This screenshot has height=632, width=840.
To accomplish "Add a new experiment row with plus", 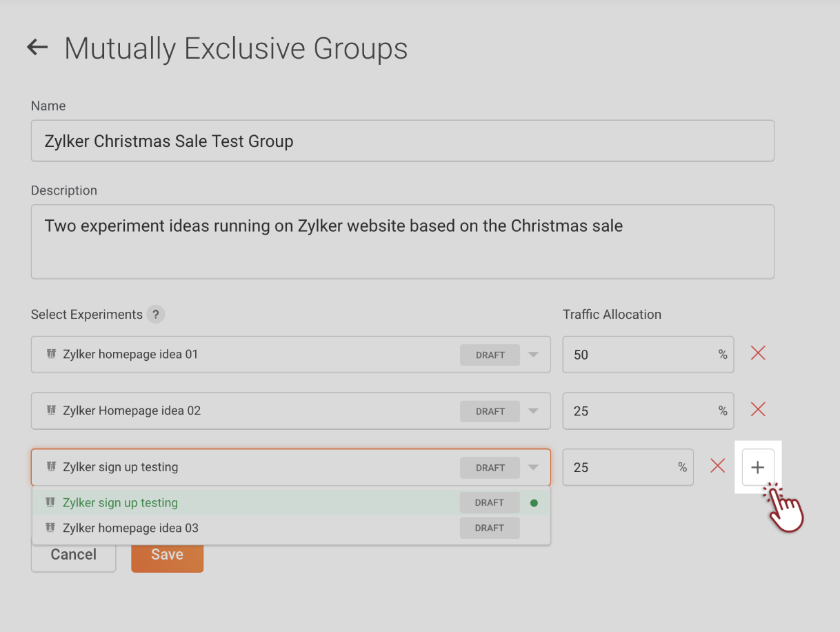I will 757,467.
